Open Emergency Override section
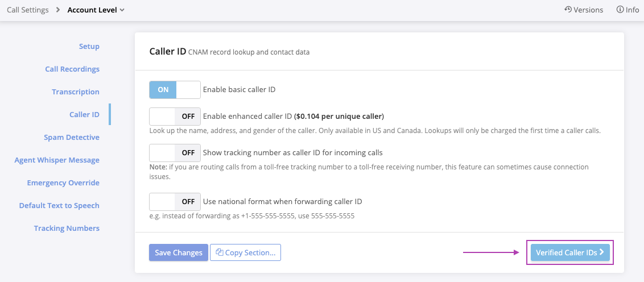Screen dimensions: 644x282 63,183
